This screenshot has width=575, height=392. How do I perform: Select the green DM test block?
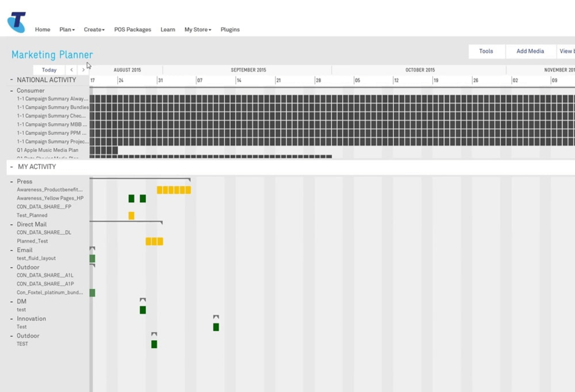143,310
